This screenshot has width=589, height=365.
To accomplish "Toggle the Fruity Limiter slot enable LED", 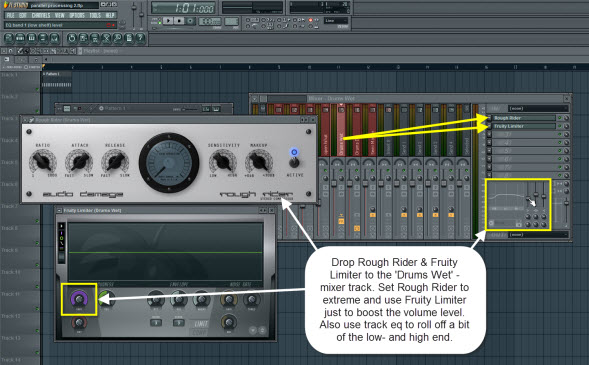I will coord(559,126).
